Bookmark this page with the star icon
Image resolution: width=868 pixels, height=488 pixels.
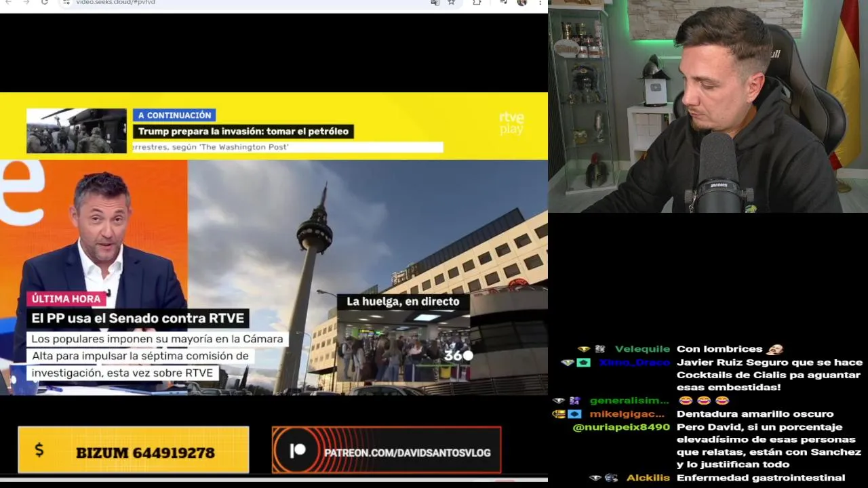point(451,2)
